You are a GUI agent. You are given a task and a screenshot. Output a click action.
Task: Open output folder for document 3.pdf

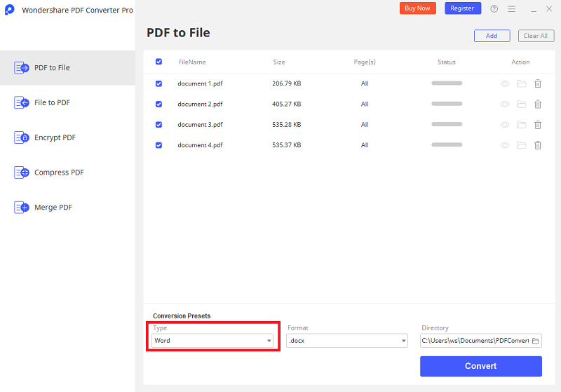click(522, 125)
